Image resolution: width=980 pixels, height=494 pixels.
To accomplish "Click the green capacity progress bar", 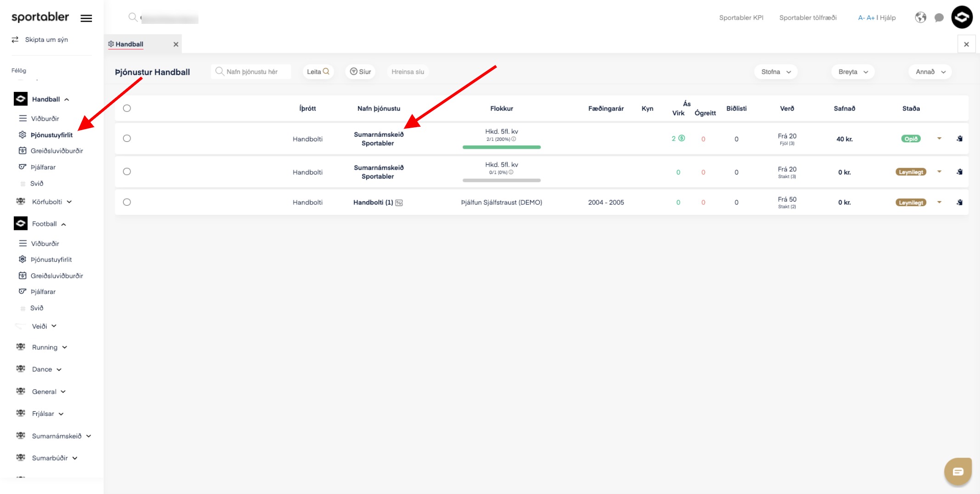I will [502, 147].
